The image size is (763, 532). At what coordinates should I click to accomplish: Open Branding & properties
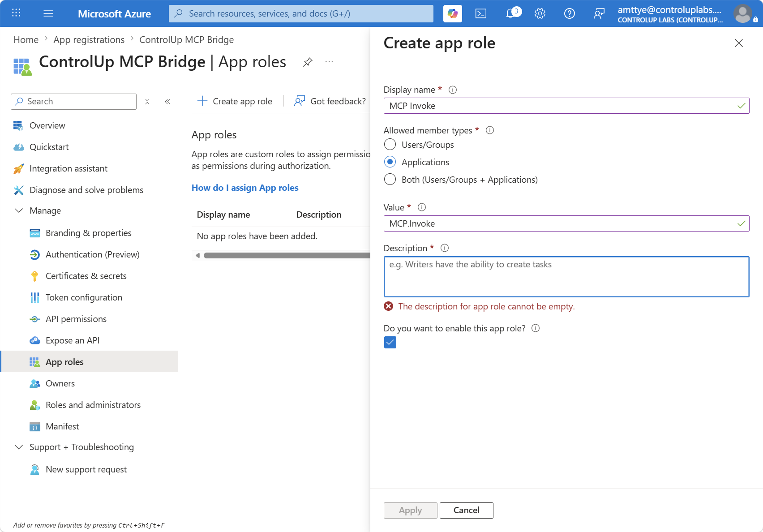click(x=90, y=233)
